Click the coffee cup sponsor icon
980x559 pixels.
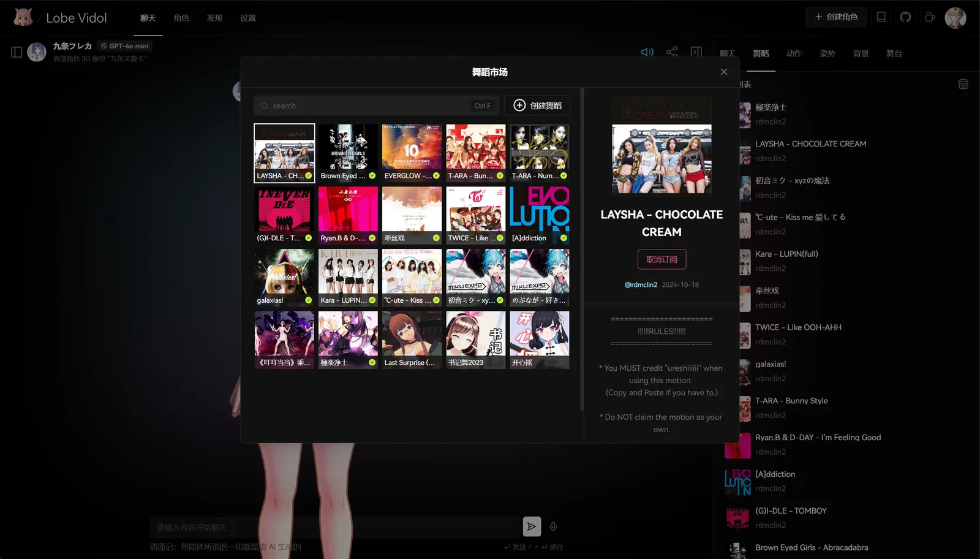coord(930,17)
